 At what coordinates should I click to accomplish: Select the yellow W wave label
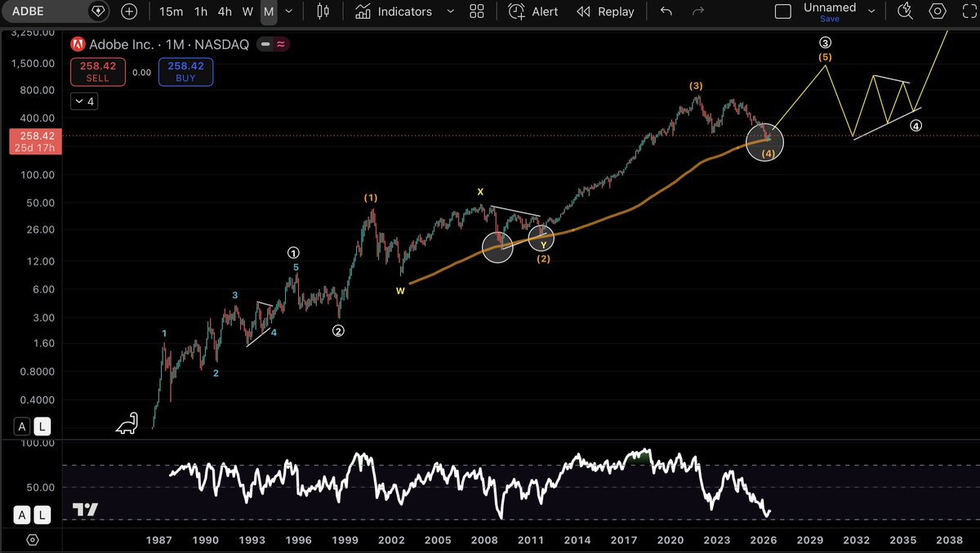coord(400,290)
